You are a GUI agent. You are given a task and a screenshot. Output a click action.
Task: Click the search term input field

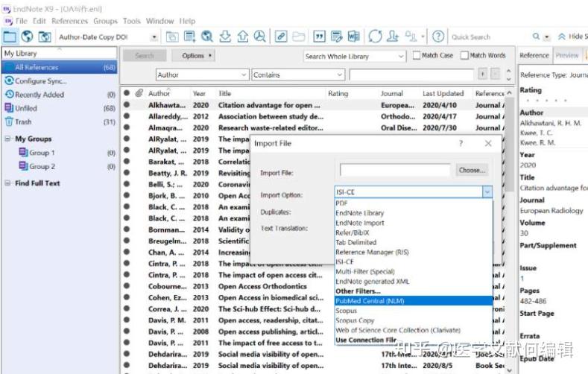pyautogui.click(x=412, y=75)
